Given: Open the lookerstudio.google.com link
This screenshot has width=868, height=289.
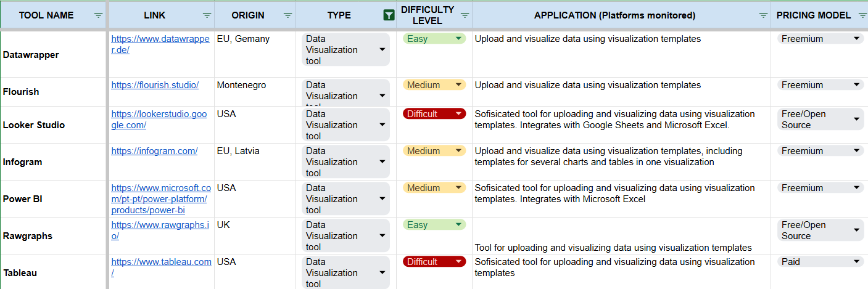Looking at the screenshot, I should tap(159, 119).
